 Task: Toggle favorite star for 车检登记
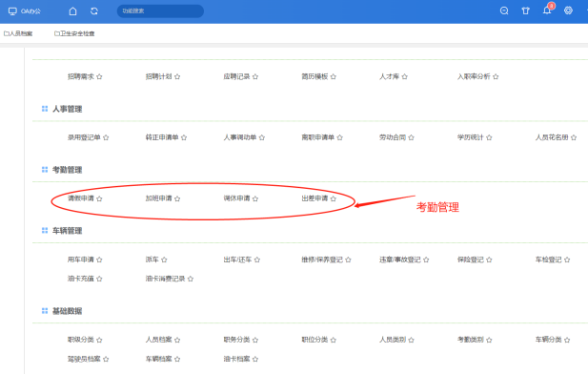[x=567, y=260]
